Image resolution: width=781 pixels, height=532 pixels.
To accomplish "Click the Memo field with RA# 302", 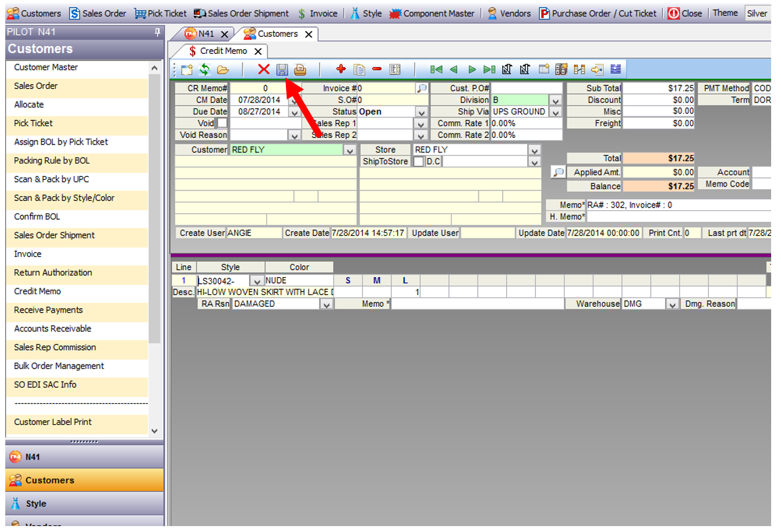I will click(x=678, y=205).
